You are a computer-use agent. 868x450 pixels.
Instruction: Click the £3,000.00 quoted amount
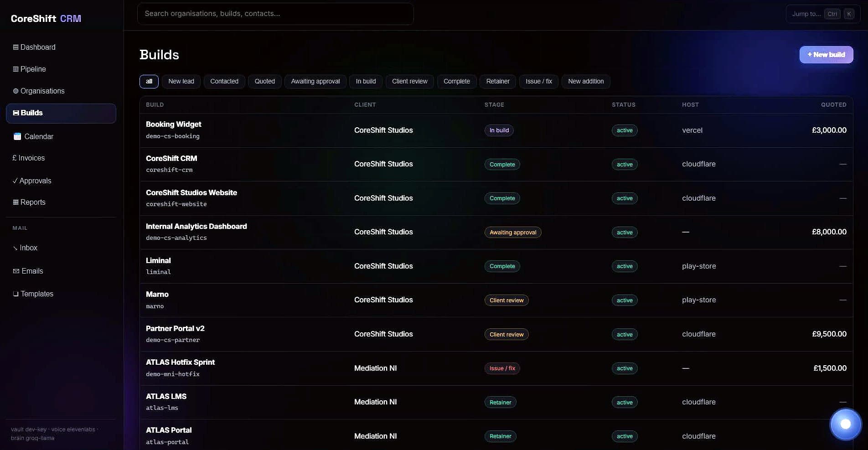[x=829, y=130]
